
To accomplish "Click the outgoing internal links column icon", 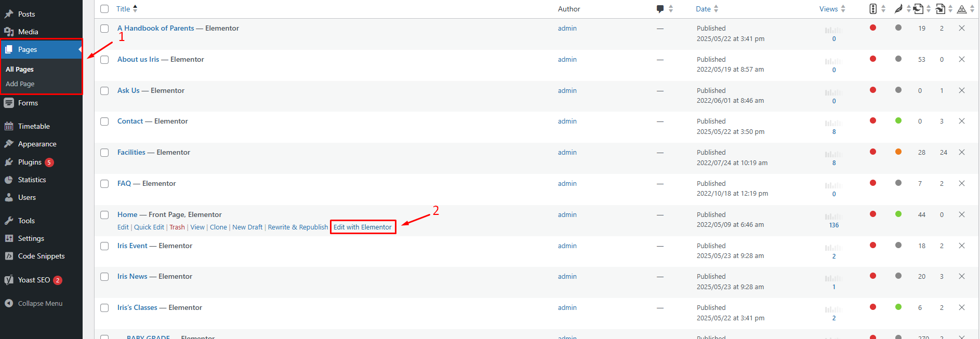I will click(x=919, y=9).
